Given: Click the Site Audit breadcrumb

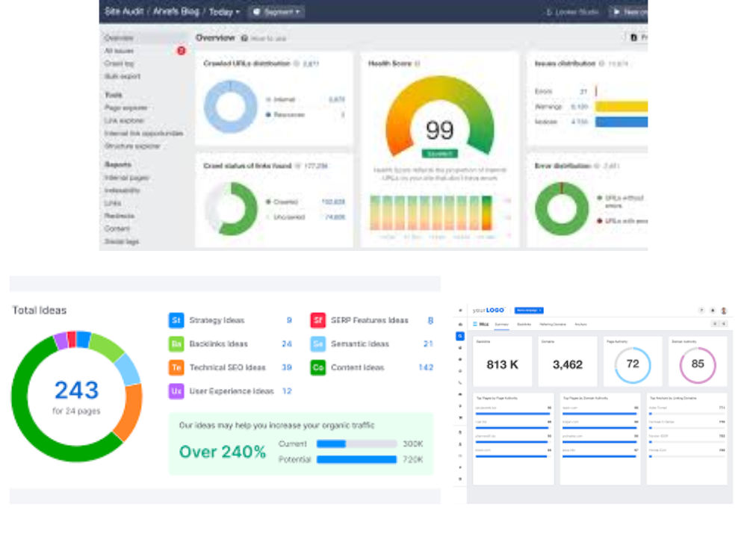Looking at the screenshot, I should tap(124, 11).
